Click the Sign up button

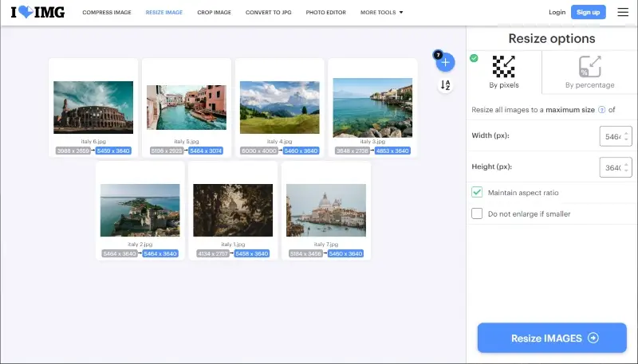tap(588, 12)
